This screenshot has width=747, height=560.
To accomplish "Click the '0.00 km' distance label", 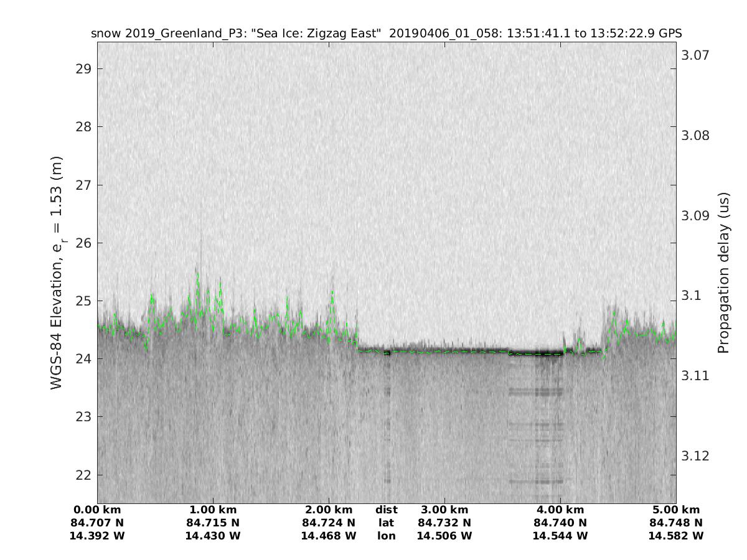I will tap(98, 510).
